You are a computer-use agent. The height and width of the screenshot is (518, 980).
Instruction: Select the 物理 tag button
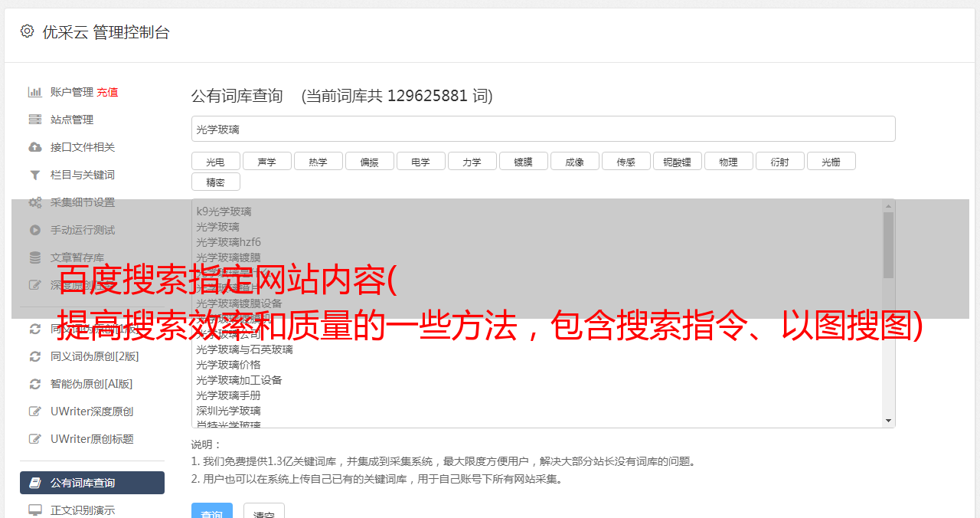click(x=728, y=161)
